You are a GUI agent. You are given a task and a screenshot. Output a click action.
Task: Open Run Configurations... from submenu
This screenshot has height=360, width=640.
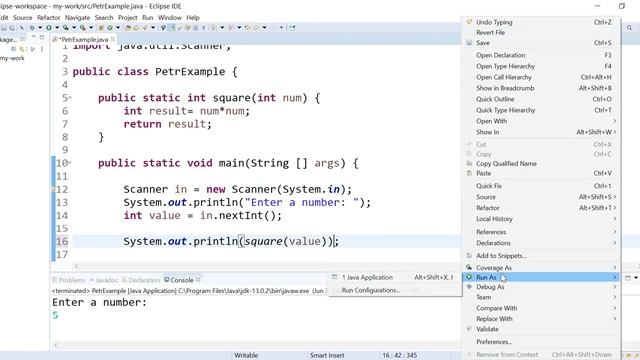tap(395, 290)
